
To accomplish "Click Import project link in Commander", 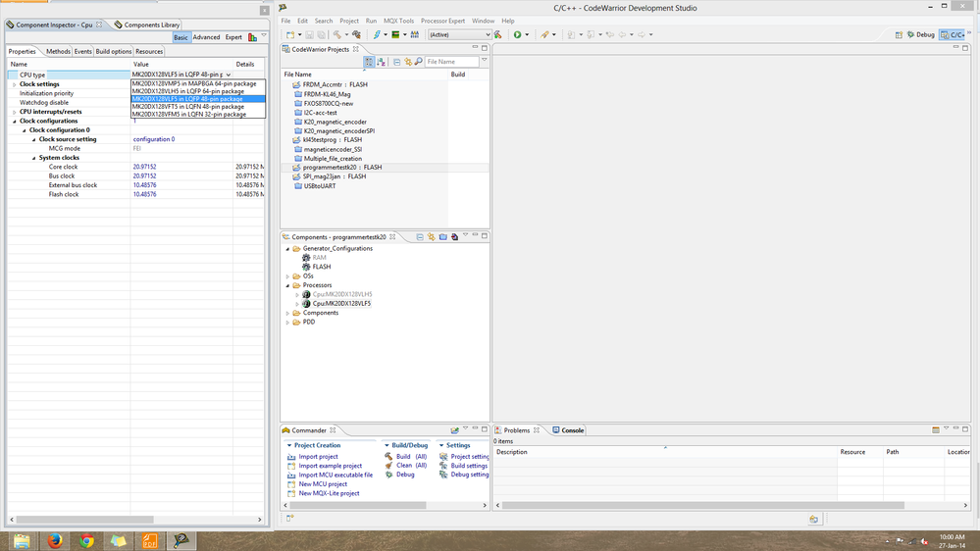I will click(x=318, y=457).
